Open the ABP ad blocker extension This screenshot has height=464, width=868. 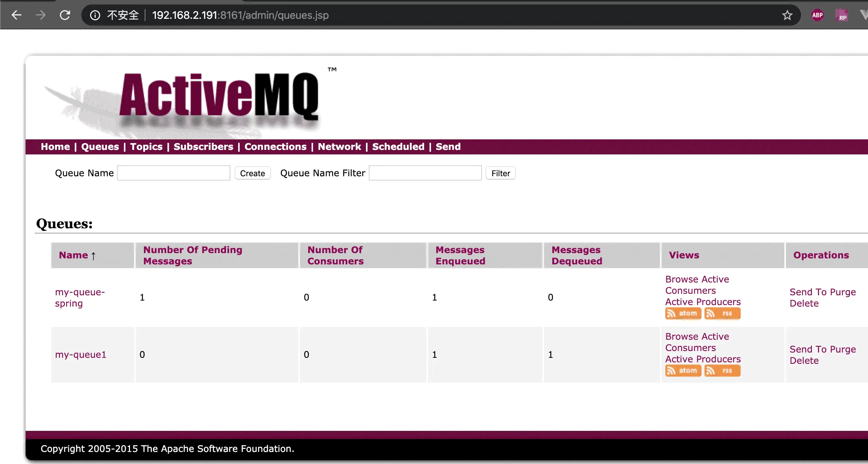(x=817, y=15)
